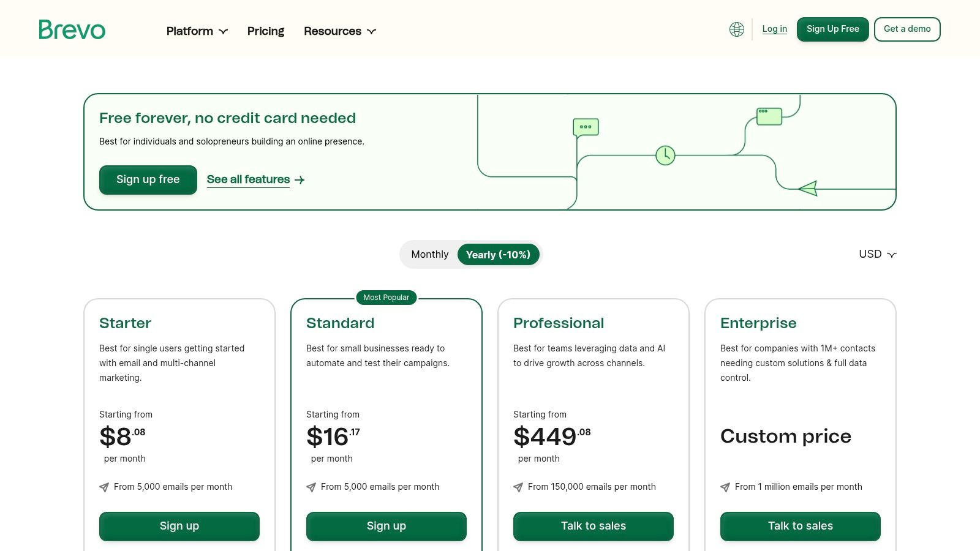Expand the Platform menu
Screen dimensions: 980x551
[197, 31]
